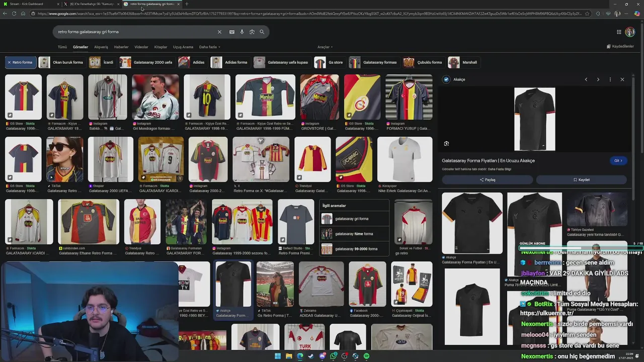Open WhatsApp from taskbar
The image size is (644, 362).
pyautogui.click(x=333, y=356)
